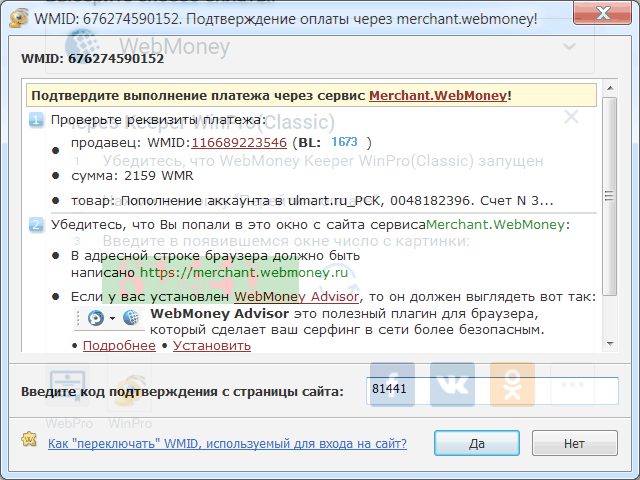
Task: Click the confirmation code input field
Action: click(490, 390)
